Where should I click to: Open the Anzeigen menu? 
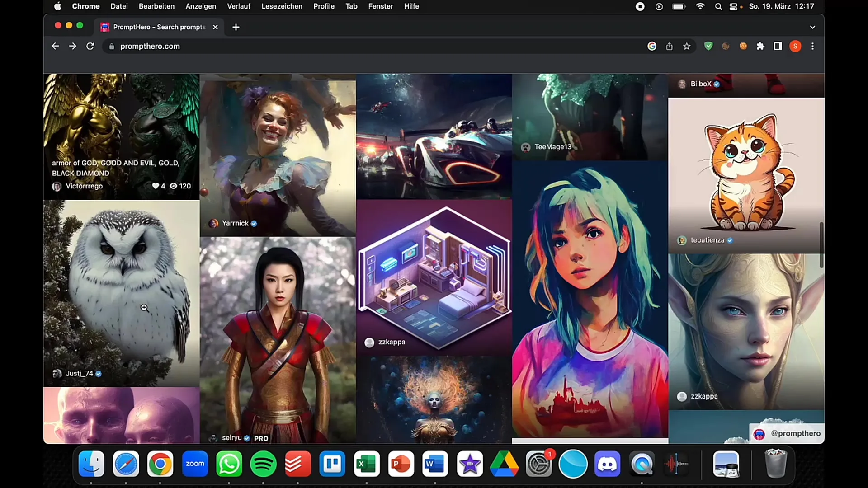click(201, 6)
